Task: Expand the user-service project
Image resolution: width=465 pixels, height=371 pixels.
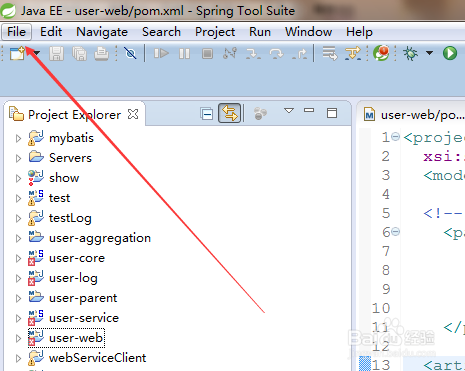Action: coord(18,318)
